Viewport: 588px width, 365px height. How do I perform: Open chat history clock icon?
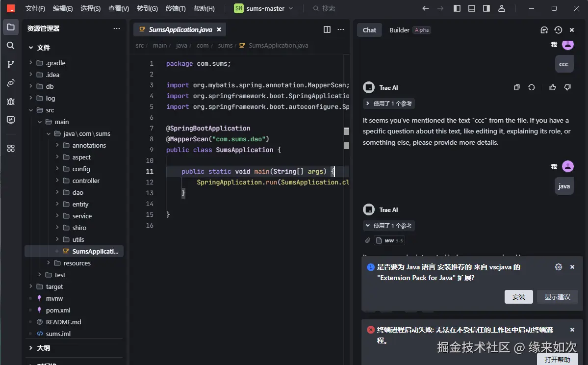point(558,30)
